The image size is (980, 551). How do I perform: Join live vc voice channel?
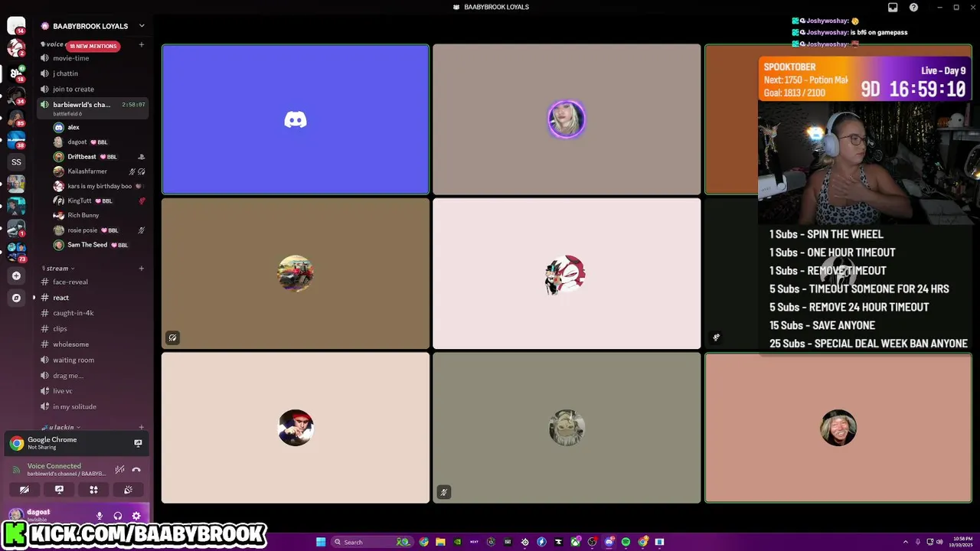[93, 391]
